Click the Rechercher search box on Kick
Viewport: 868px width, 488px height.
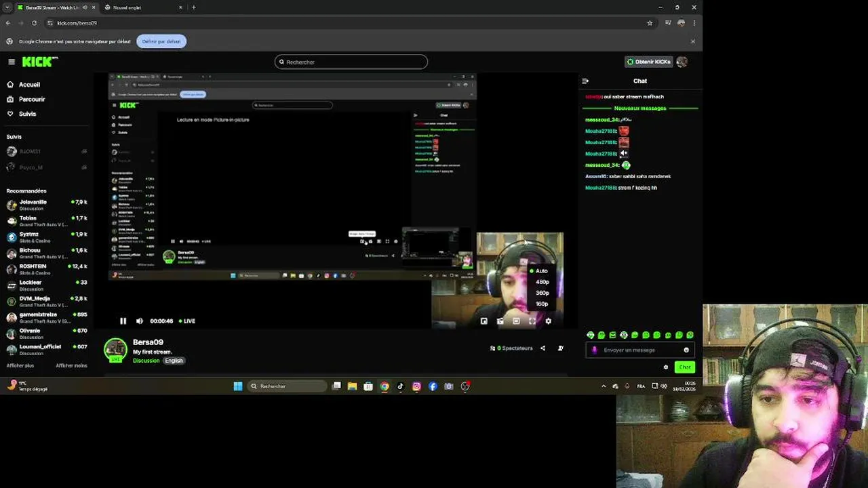(x=351, y=62)
